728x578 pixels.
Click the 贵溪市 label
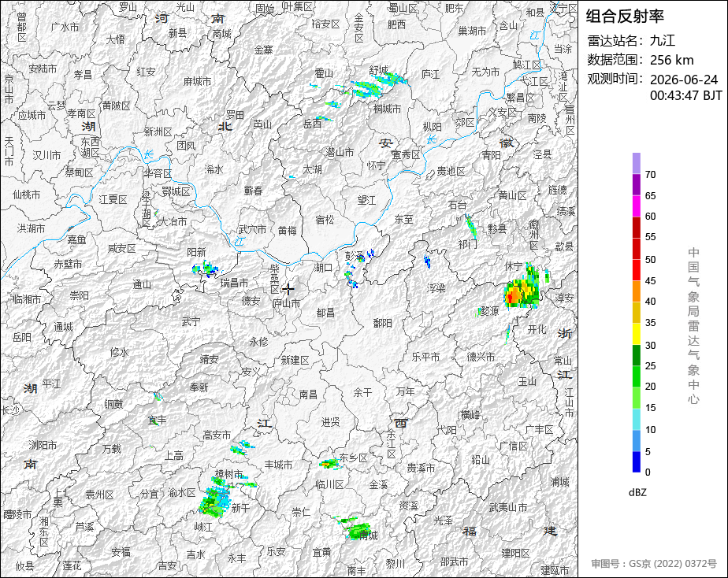(x=421, y=468)
